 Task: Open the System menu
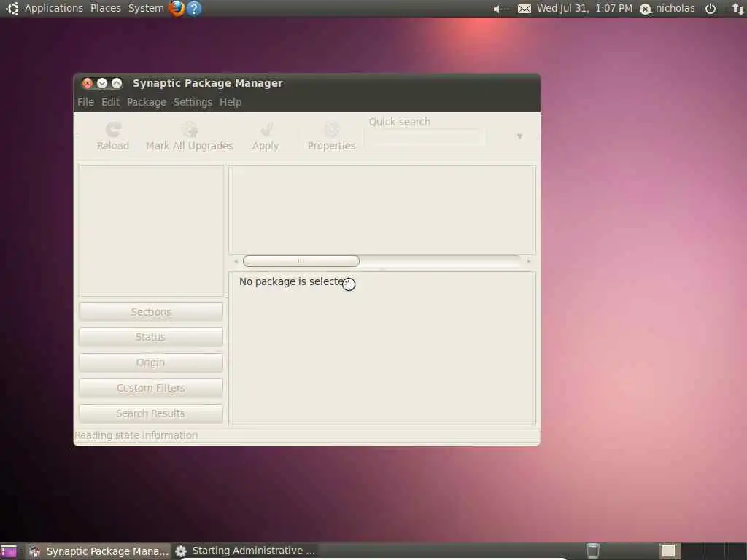coord(146,8)
